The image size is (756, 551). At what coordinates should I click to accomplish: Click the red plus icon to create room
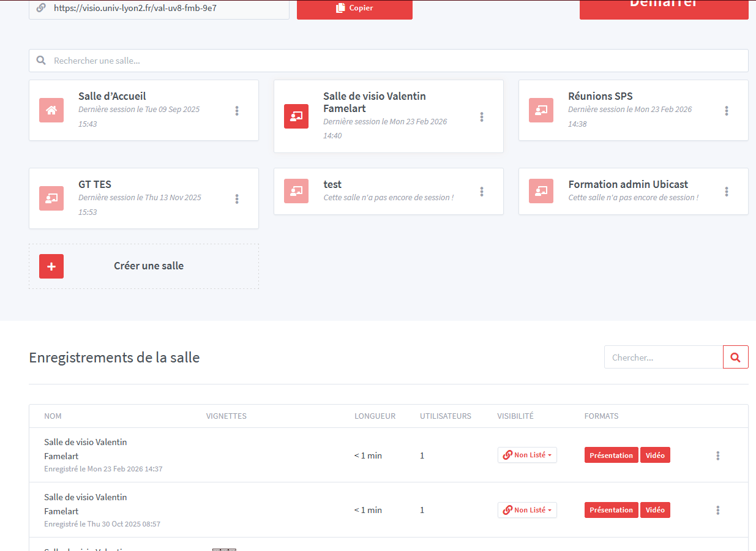click(51, 266)
